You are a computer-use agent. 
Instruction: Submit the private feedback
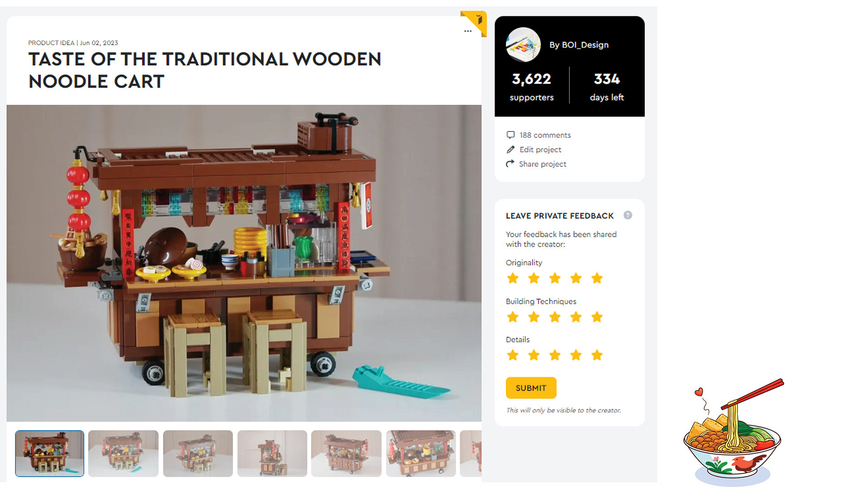(x=531, y=388)
